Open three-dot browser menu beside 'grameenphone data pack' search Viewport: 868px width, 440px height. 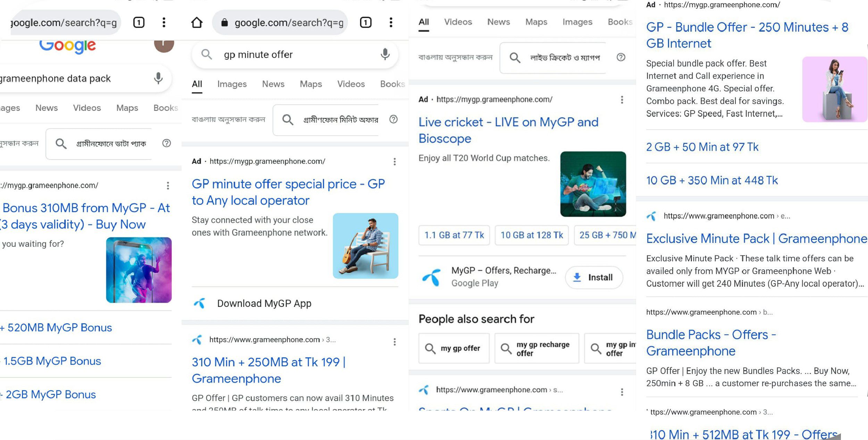[x=164, y=23]
